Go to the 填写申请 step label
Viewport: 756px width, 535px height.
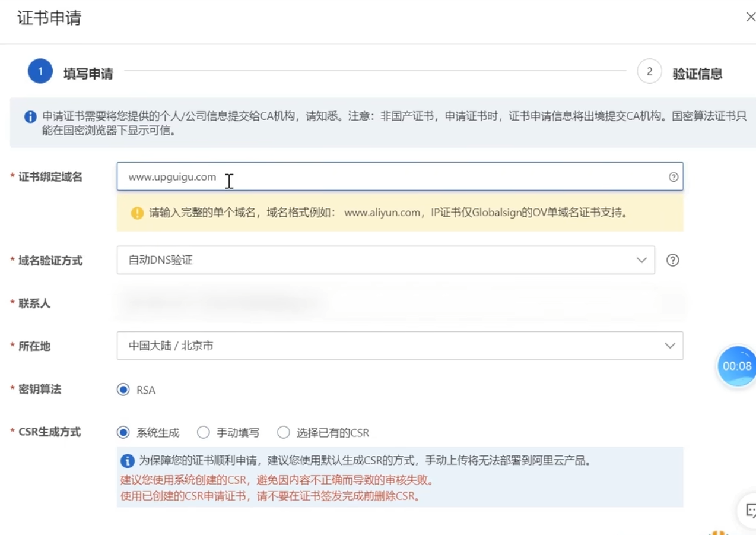88,74
